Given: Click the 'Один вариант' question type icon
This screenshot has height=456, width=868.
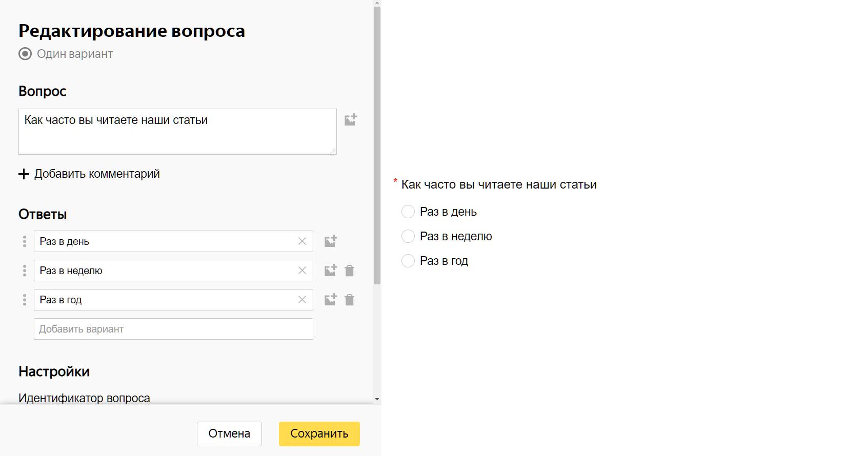Looking at the screenshot, I should click(x=25, y=54).
